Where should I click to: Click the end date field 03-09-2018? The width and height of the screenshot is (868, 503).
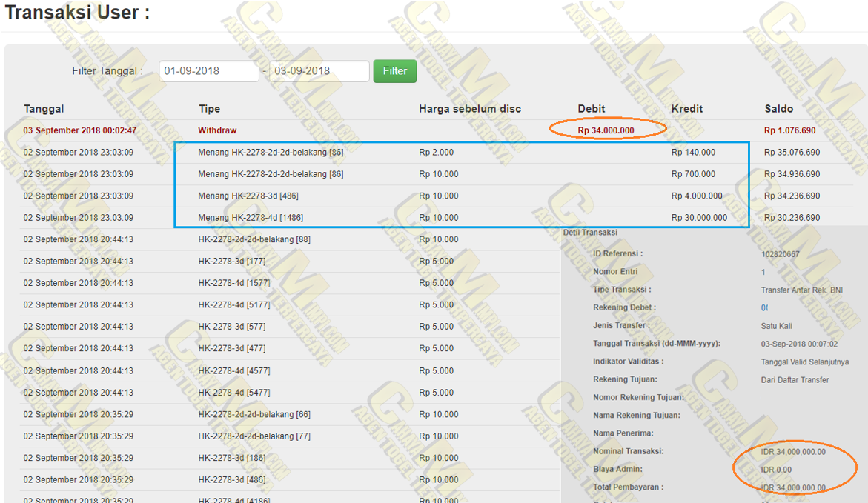point(319,71)
